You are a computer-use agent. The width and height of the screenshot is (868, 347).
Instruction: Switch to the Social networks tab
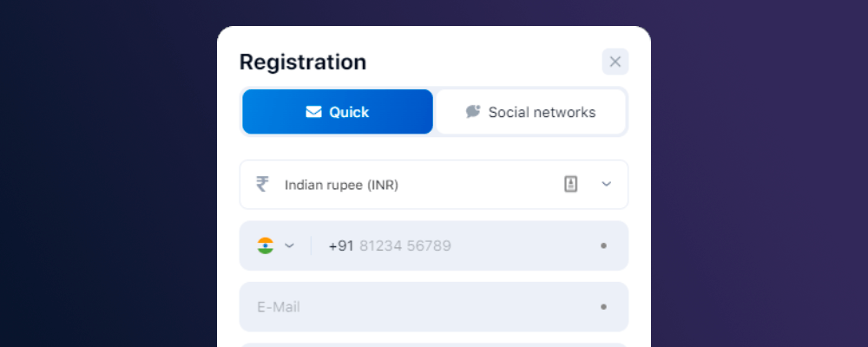530,112
